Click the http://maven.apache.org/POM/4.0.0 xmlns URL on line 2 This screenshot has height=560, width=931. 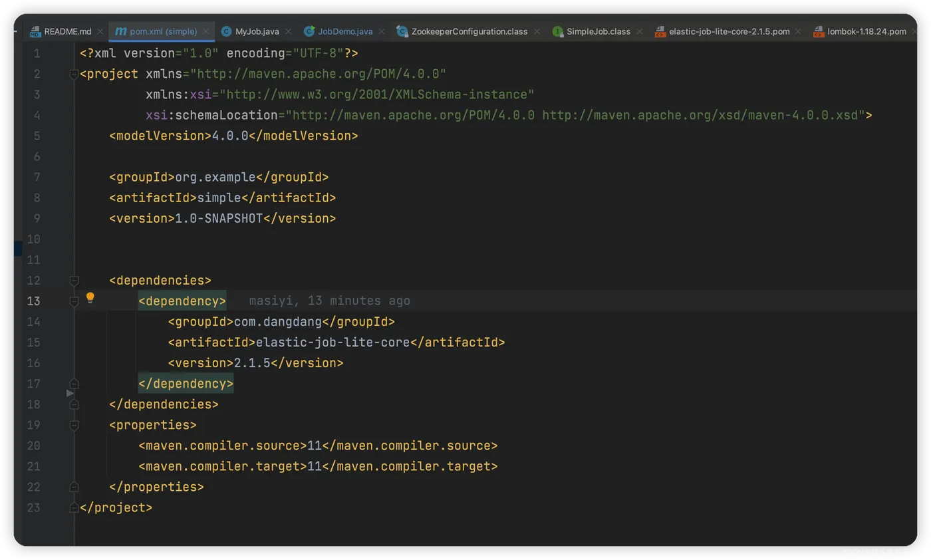click(x=319, y=74)
